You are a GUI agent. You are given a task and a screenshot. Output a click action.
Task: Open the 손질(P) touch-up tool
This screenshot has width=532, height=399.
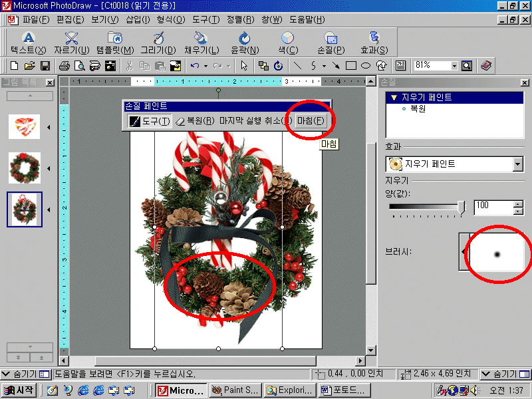pos(331,43)
